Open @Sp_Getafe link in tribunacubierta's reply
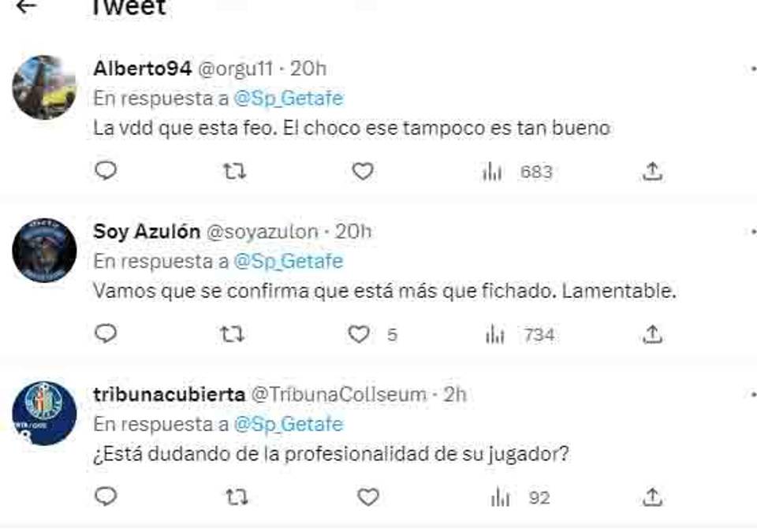757x532 pixels. pyautogui.click(x=288, y=424)
